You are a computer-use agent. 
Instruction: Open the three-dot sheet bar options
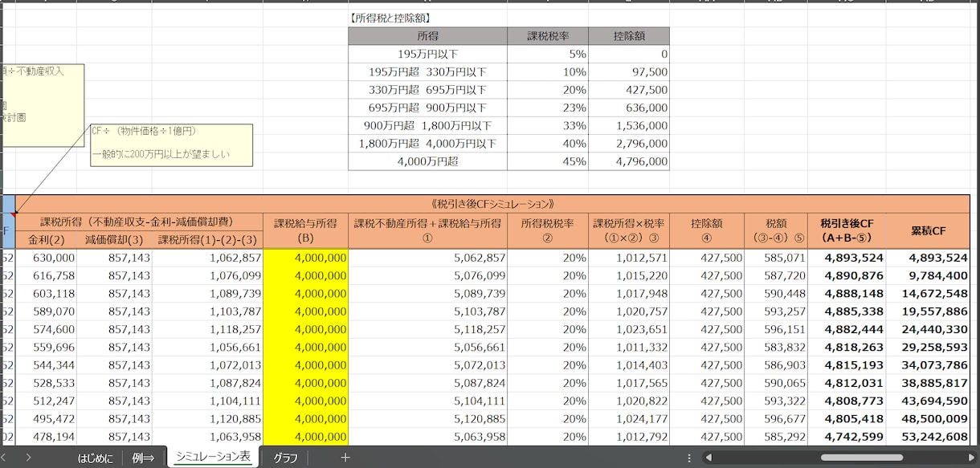[x=690, y=458]
